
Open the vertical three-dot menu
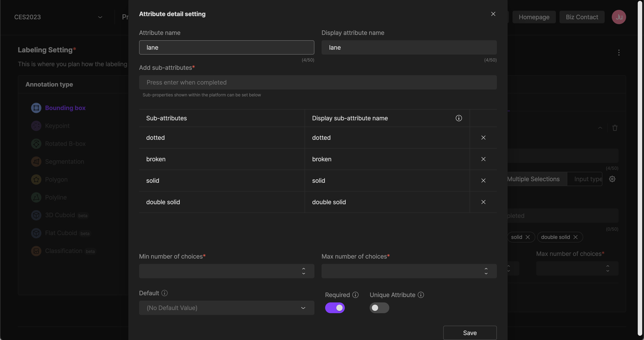click(x=619, y=53)
